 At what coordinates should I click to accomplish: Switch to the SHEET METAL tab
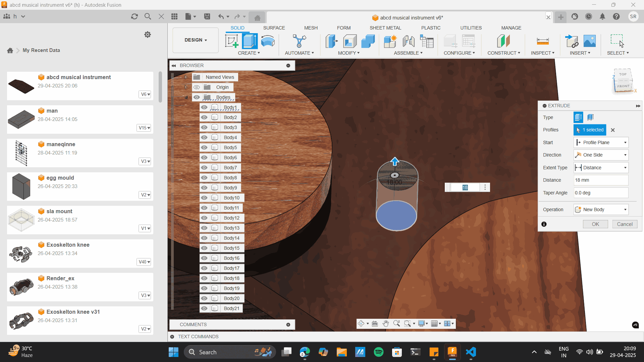coord(385,28)
